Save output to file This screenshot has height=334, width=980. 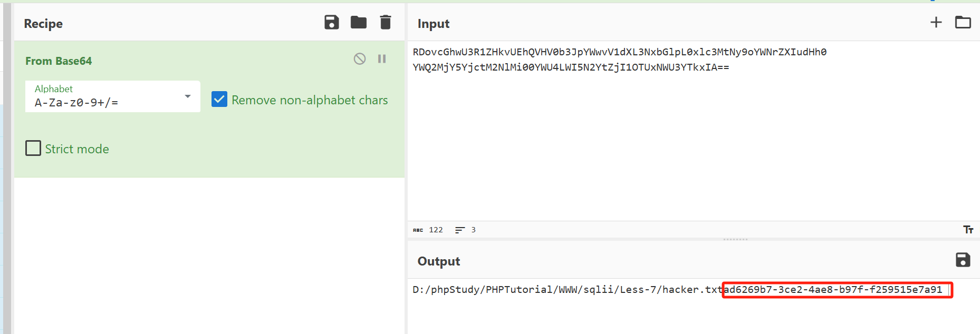pos(963,260)
